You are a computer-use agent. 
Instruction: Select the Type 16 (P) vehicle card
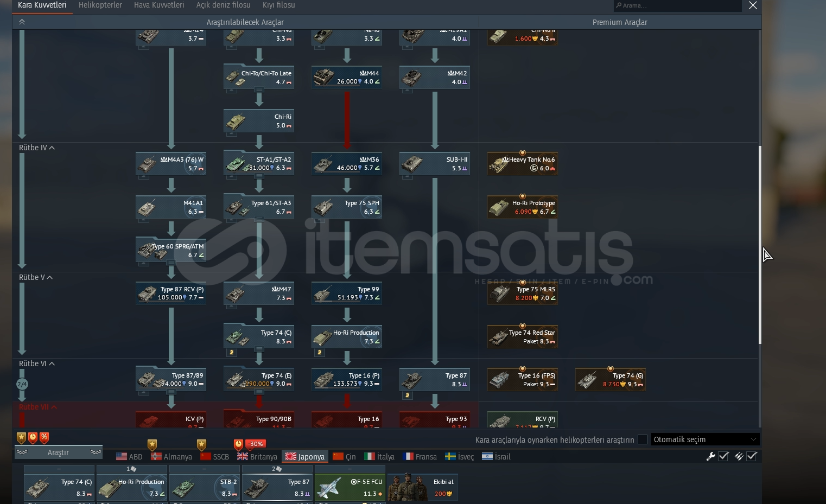point(347,380)
